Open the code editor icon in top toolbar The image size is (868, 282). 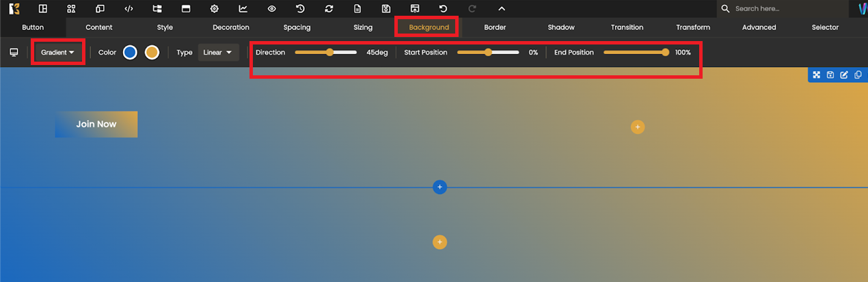pos(128,9)
